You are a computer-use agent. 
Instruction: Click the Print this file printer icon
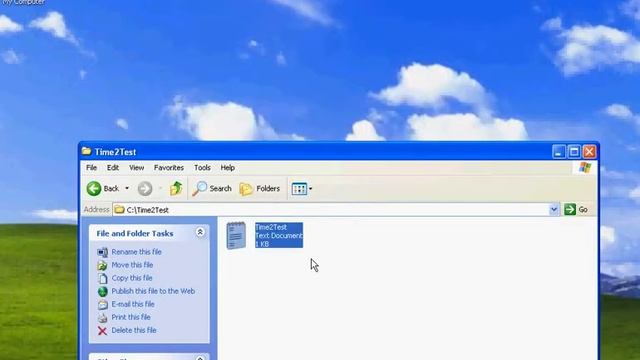102,318
